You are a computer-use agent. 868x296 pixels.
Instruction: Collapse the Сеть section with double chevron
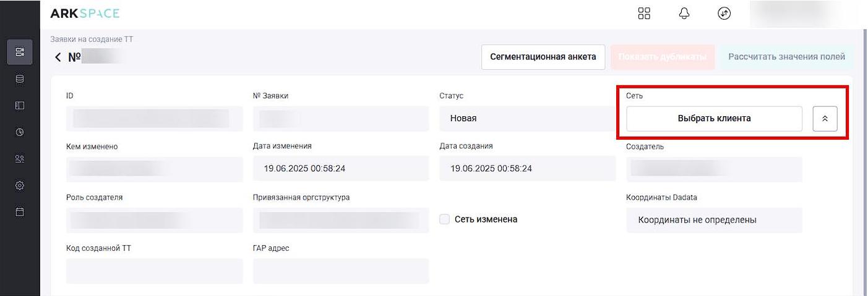pyautogui.click(x=825, y=119)
